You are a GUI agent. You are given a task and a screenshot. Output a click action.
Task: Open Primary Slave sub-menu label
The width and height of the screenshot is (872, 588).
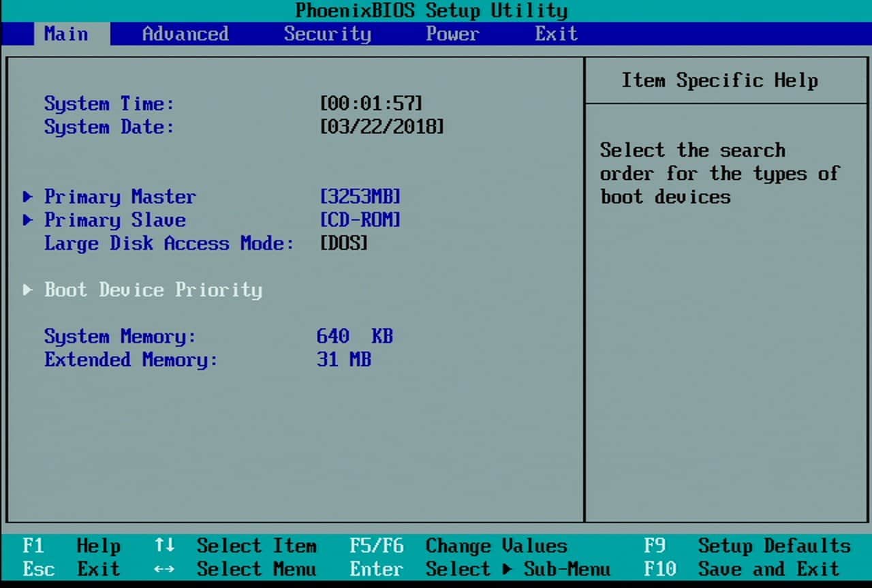[x=114, y=220]
